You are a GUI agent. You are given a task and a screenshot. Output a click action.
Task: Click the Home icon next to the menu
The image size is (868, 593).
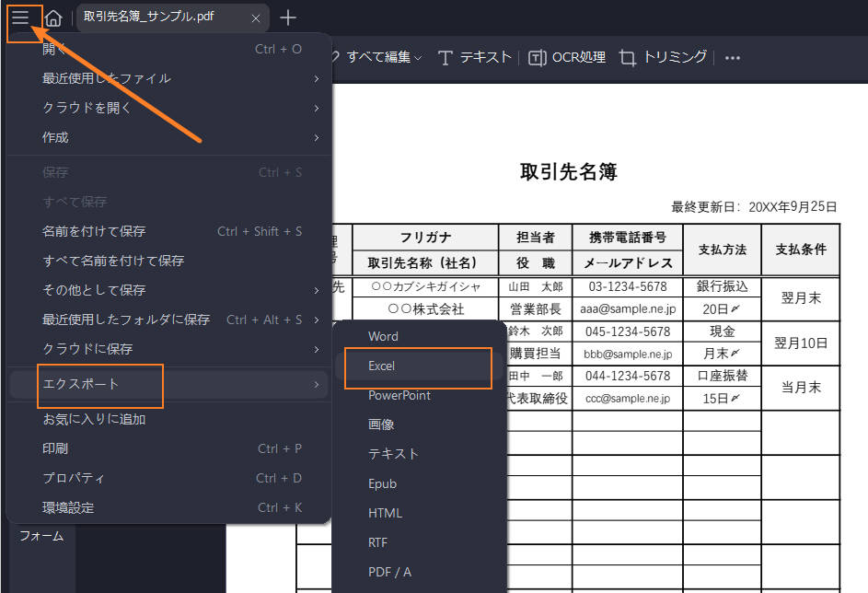pyautogui.click(x=53, y=17)
